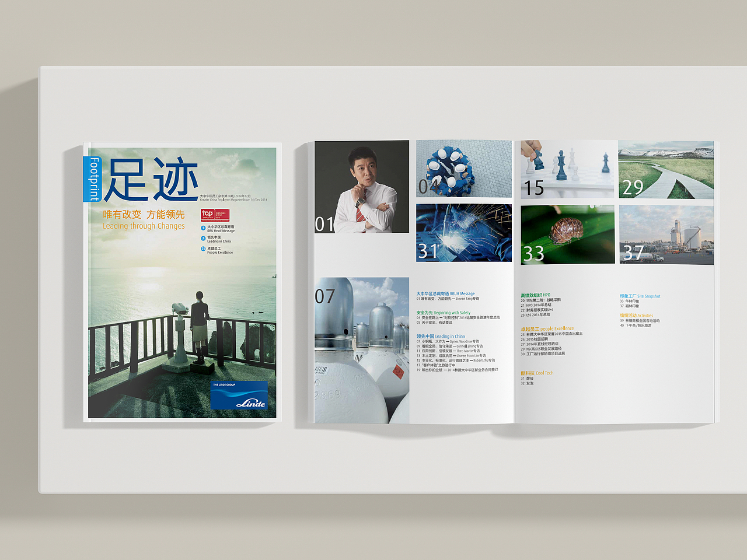Click the entry 01 Steven Fang专访
This screenshot has height=560, width=747.
(x=448, y=299)
